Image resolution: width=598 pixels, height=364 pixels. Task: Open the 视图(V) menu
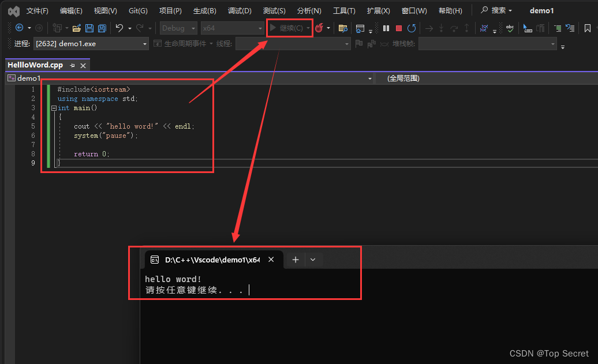click(x=106, y=11)
